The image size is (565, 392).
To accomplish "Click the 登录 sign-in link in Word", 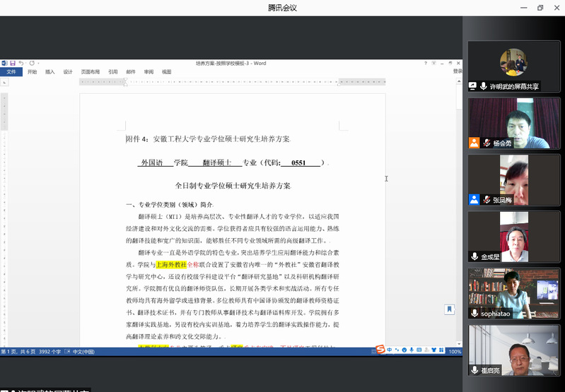I will tap(457, 71).
